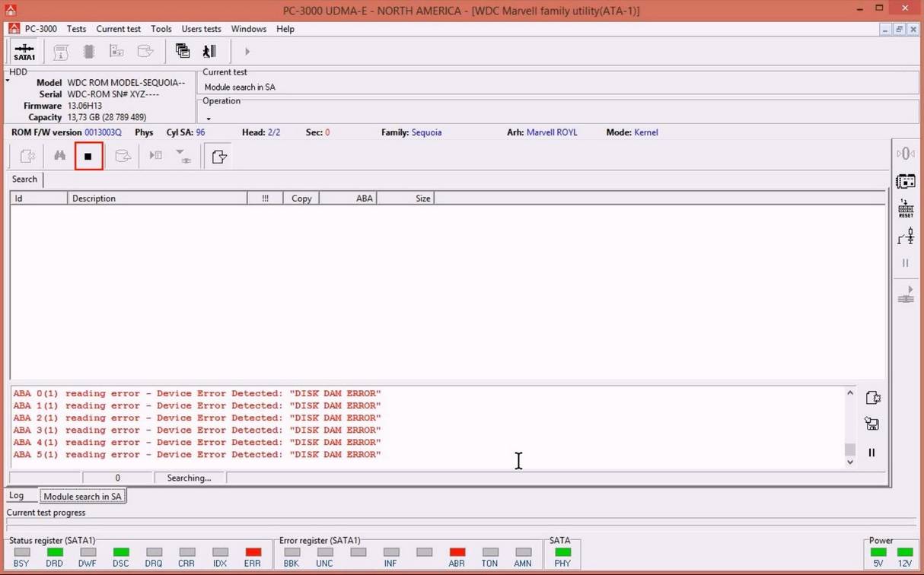The height and width of the screenshot is (575, 924).
Task: Open the Tests menu
Action: tap(76, 29)
